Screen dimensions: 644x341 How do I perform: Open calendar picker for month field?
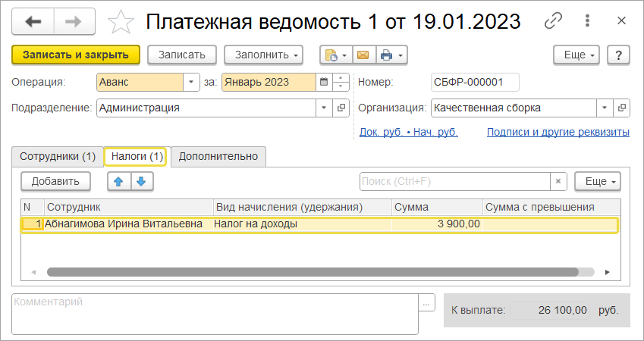325,82
